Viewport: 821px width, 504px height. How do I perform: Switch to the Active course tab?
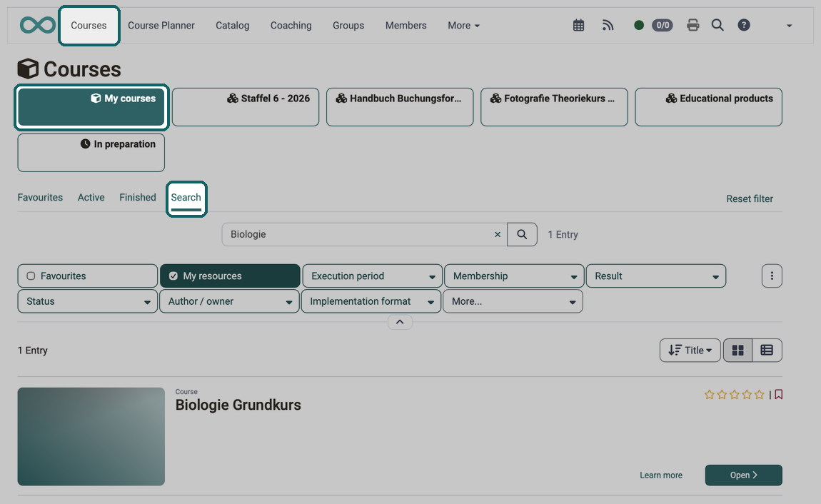point(91,197)
